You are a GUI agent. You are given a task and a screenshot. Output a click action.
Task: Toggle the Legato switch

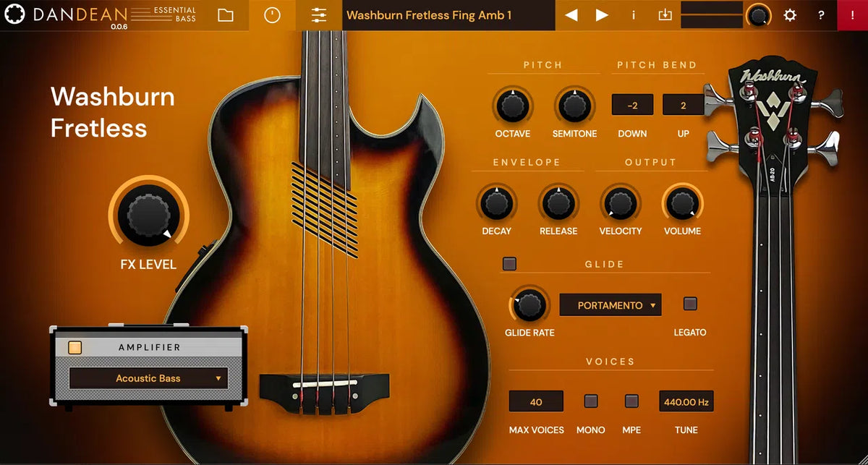(690, 303)
